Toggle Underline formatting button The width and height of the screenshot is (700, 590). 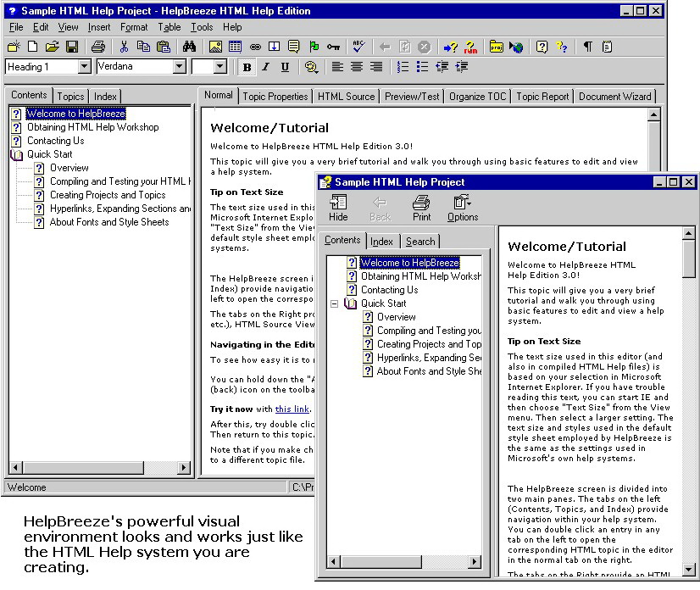(x=285, y=67)
